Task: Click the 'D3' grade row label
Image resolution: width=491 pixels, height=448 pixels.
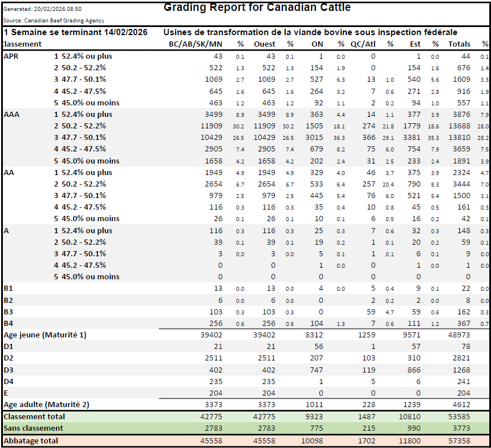Action: coord(9,369)
